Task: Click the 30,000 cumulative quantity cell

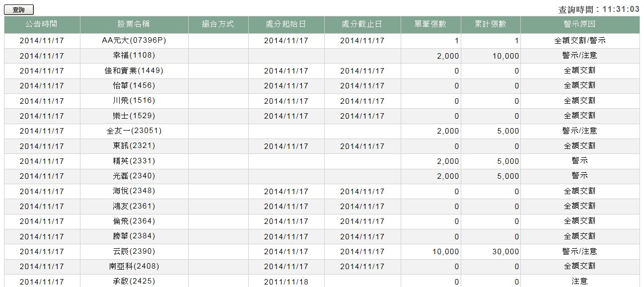Action: [505, 252]
